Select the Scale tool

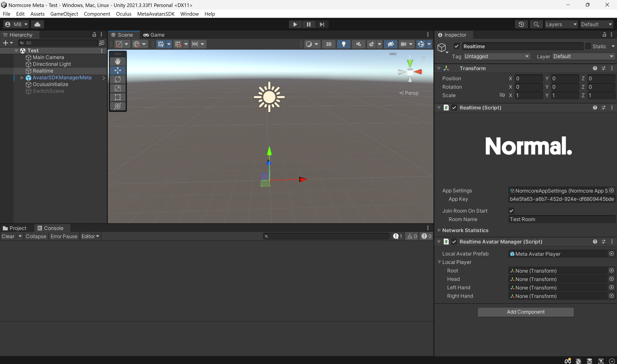117,88
